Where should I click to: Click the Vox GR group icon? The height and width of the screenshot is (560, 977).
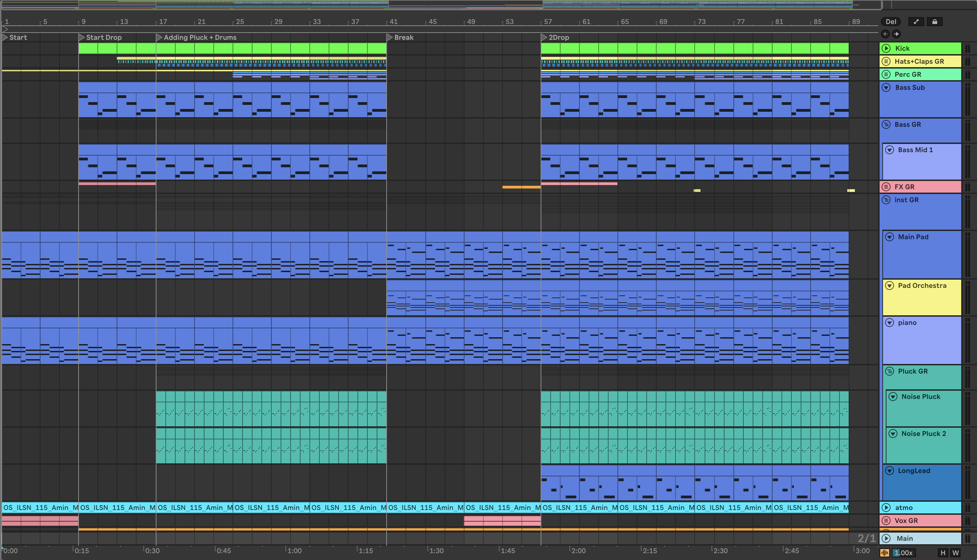click(886, 520)
